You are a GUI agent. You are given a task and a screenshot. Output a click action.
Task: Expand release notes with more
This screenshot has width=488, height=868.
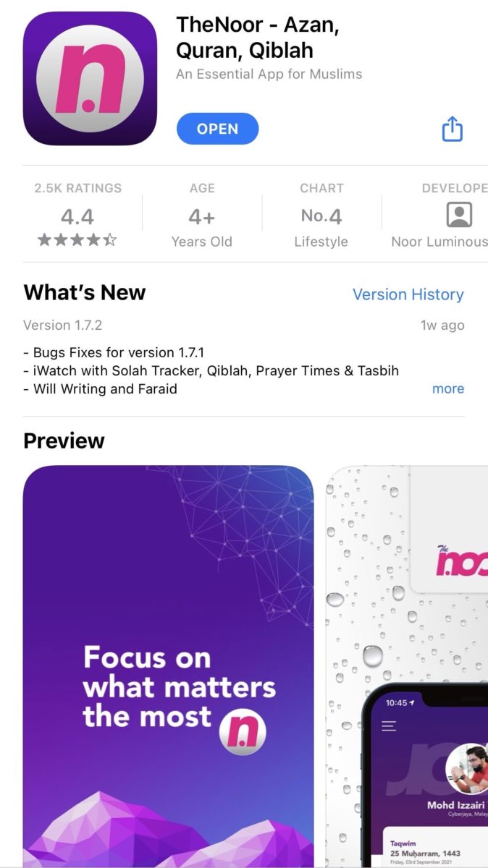pyautogui.click(x=448, y=388)
